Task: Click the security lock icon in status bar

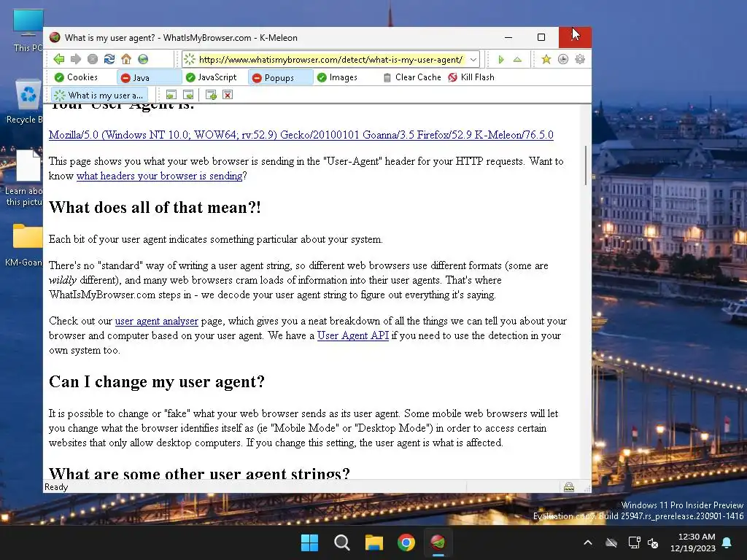Action: (569, 486)
